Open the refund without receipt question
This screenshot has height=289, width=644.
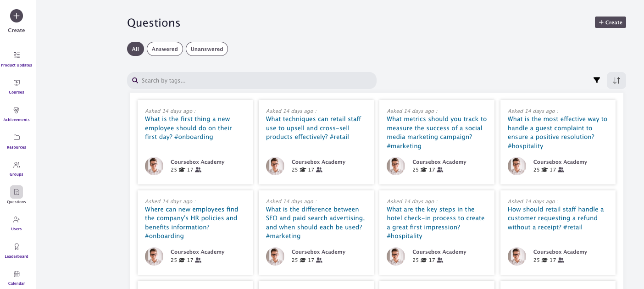coord(556,218)
